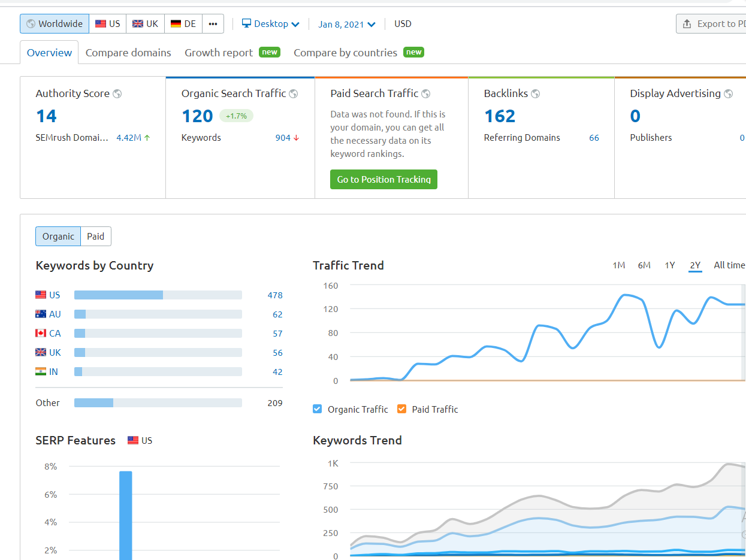The height and width of the screenshot is (560, 746).
Task: Switch to Organic toggle view
Action: [x=58, y=237]
